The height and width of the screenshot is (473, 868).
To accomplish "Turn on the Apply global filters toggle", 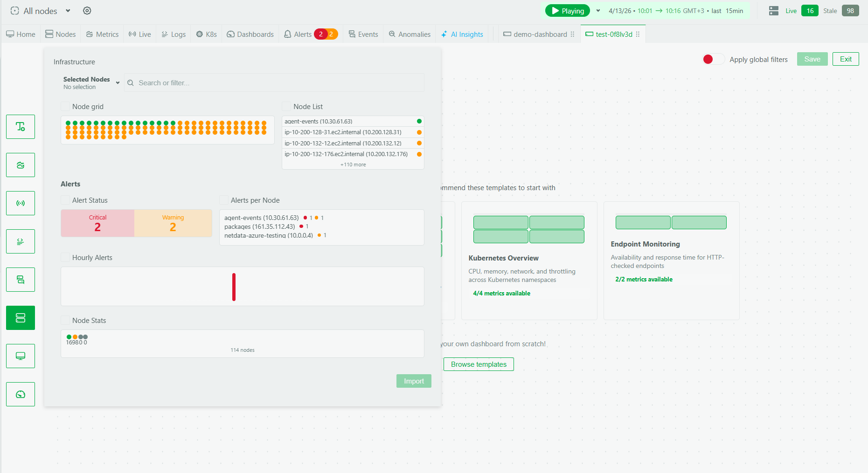I will point(713,59).
